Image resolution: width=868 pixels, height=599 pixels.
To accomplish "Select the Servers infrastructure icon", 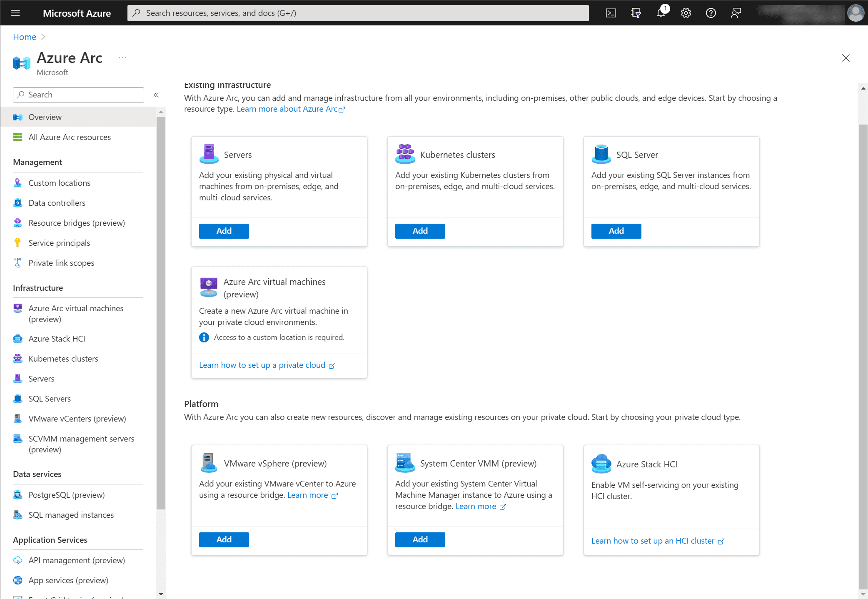I will coord(18,378).
